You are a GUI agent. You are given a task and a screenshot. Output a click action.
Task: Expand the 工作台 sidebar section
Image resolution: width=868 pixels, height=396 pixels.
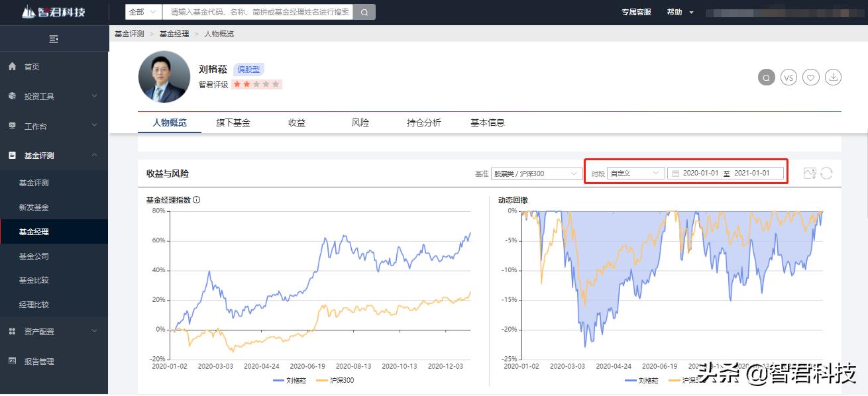[x=94, y=125]
